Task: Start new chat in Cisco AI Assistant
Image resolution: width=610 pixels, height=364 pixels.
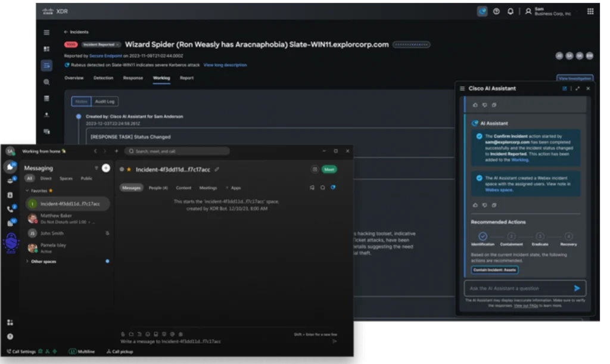Action: point(565,89)
